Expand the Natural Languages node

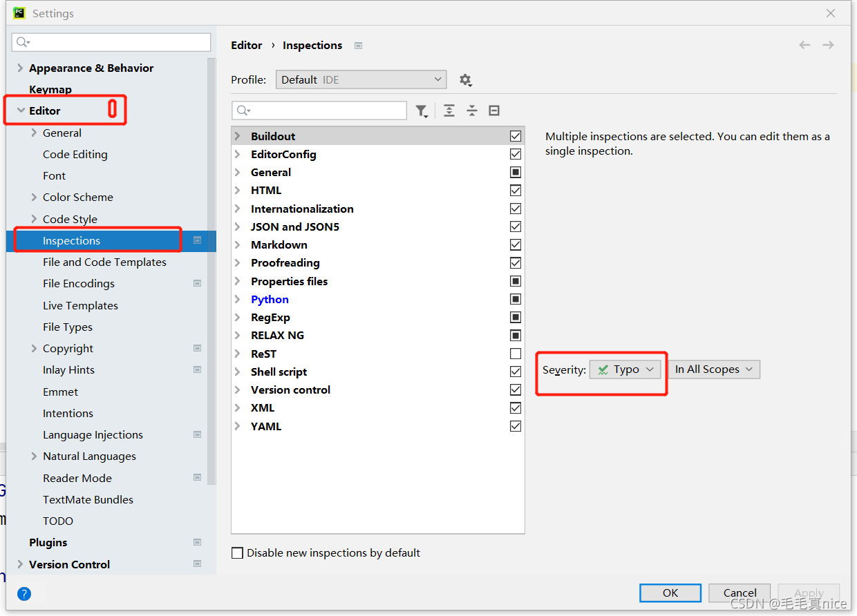point(35,456)
